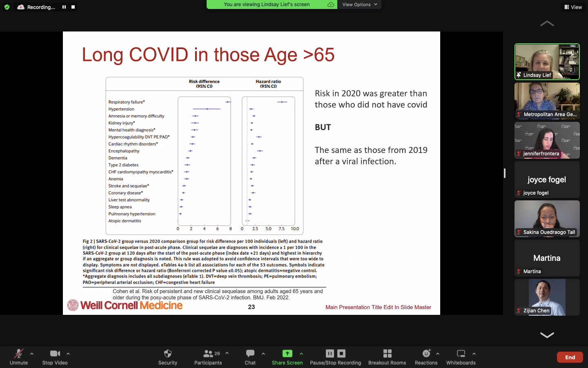Select Zijian Chen's video thumbnail

547,297
